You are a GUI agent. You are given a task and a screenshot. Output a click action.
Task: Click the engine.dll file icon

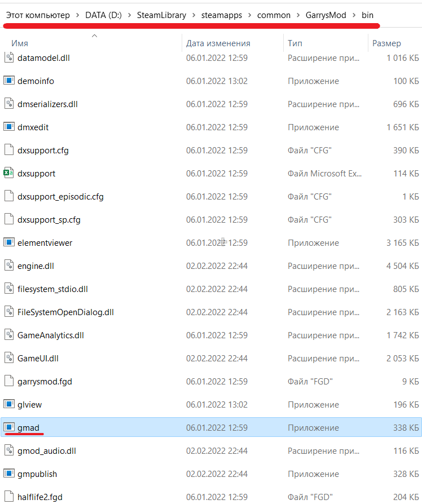click(9, 266)
